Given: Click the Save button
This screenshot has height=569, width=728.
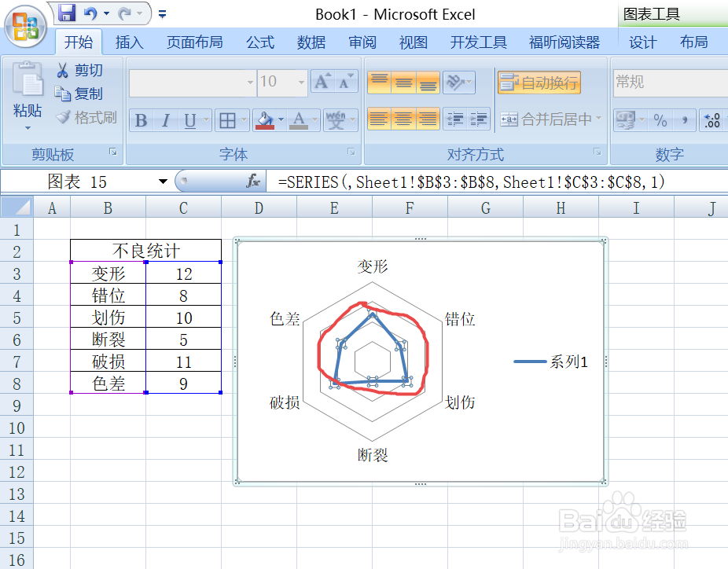Looking at the screenshot, I should pyautogui.click(x=66, y=13).
